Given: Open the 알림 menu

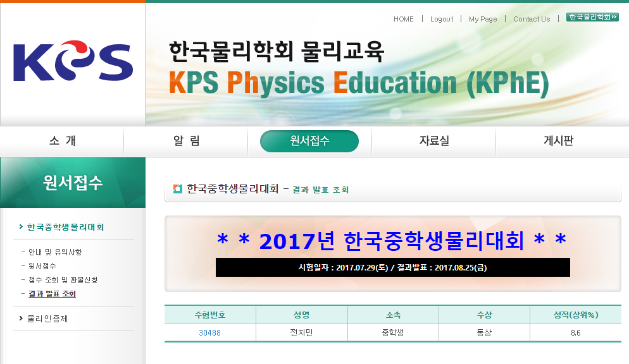Looking at the screenshot, I should (x=186, y=141).
